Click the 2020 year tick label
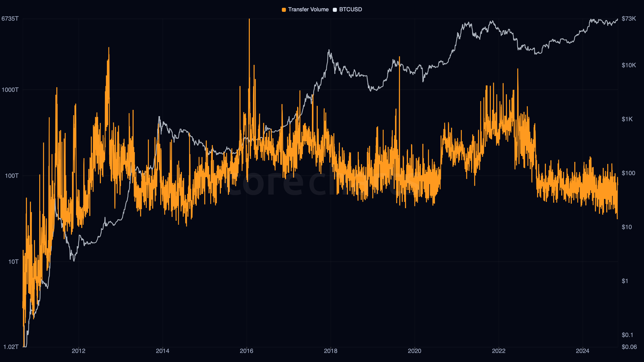This screenshot has height=362, width=644. coord(414,351)
